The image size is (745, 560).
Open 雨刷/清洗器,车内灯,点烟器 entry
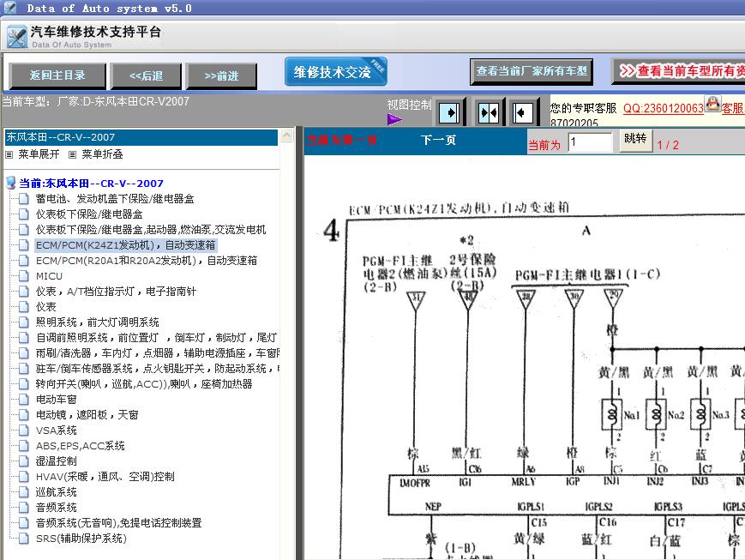coord(157,353)
